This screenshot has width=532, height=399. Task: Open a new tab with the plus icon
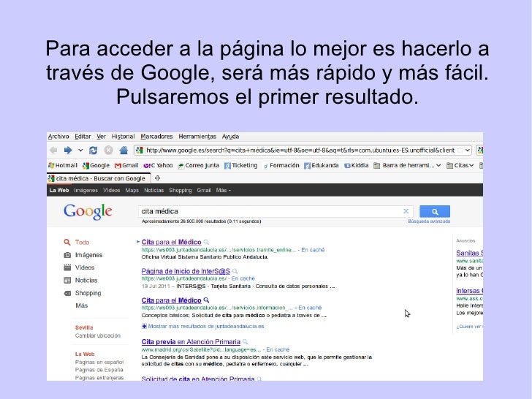(x=157, y=178)
